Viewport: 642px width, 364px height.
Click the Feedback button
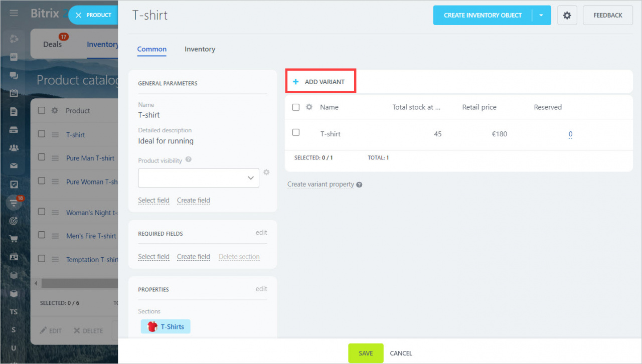(608, 16)
